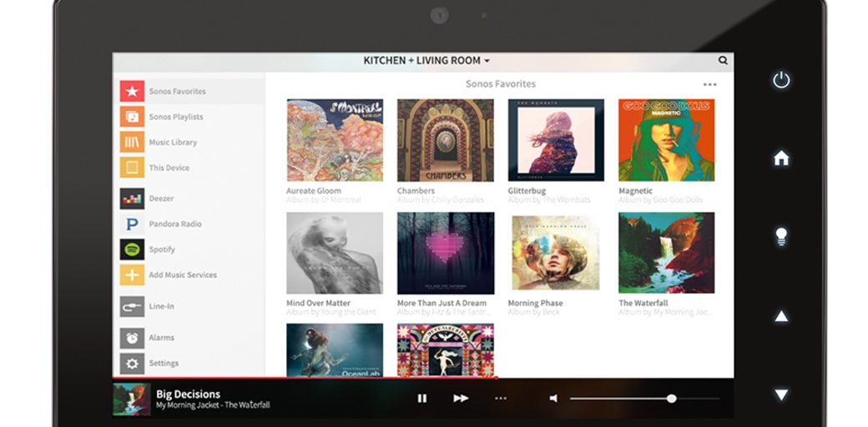Tap the tablet light bulb button

(781, 237)
